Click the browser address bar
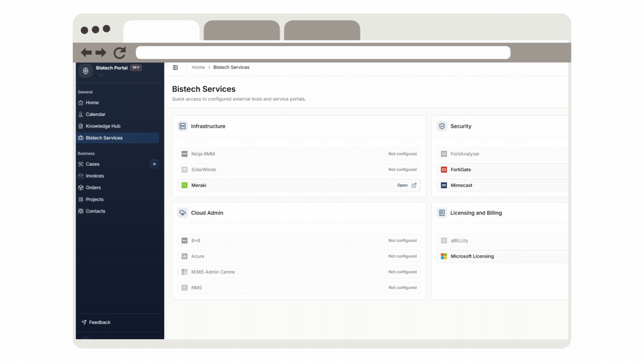644x362 pixels. click(x=323, y=52)
